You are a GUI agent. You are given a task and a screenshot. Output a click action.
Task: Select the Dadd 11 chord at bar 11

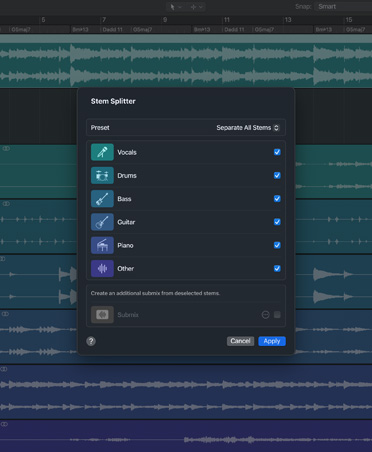tap(234, 30)
